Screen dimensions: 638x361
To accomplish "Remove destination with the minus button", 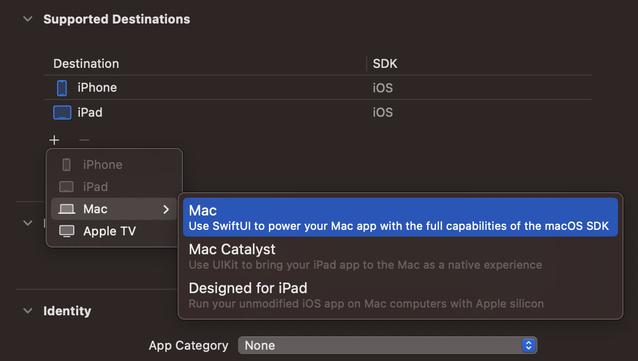I will [x=84, y=140].
